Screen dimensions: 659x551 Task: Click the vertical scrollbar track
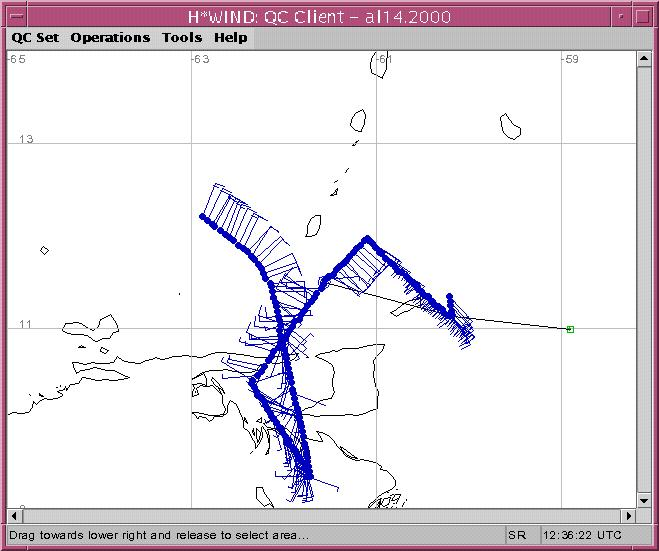tap(643, 280)
